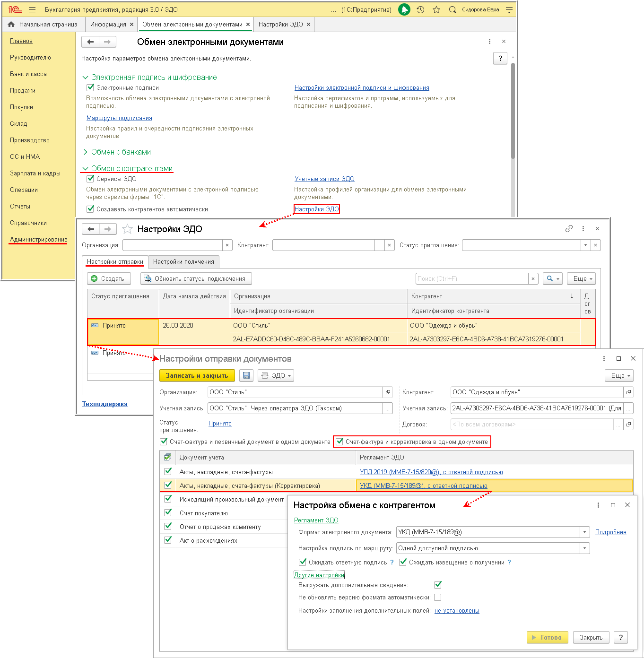Open Формат электронного документа dropdown
This screenshot has height=659, width=644.
(x=585, y=532)
